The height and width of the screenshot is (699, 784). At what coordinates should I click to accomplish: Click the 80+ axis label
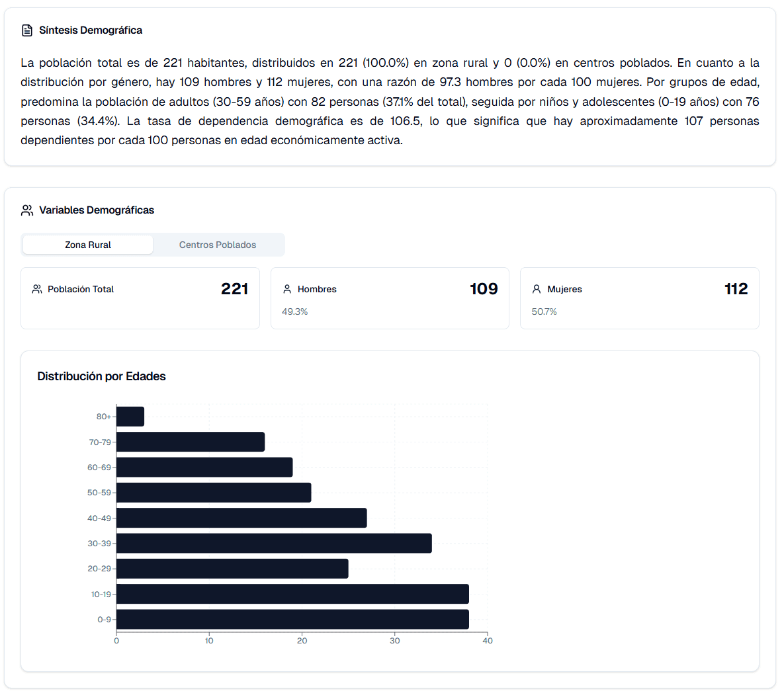pos(103,417)
